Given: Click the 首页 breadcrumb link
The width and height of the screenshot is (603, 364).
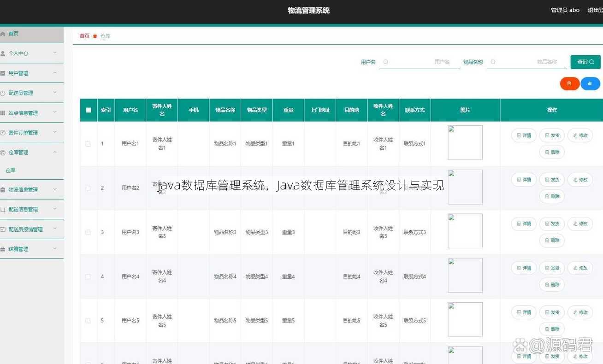Looking at the screenshot, I should 84,36.
